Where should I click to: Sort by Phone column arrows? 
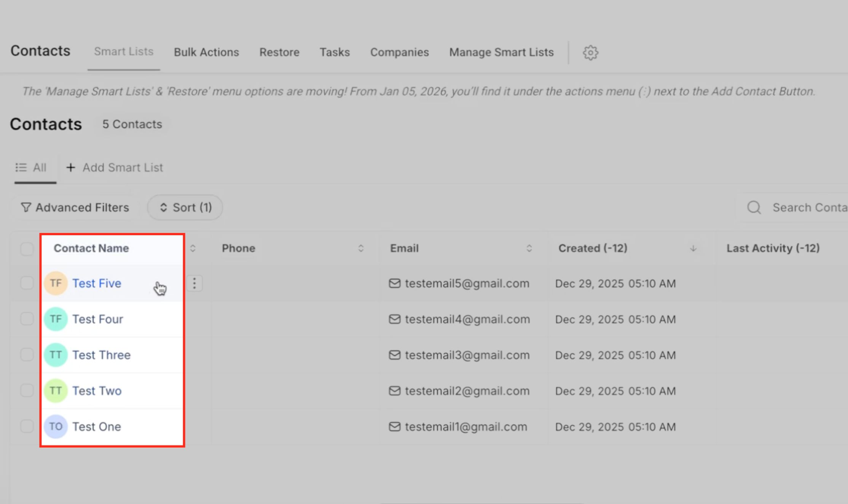(x=361, y=249)
